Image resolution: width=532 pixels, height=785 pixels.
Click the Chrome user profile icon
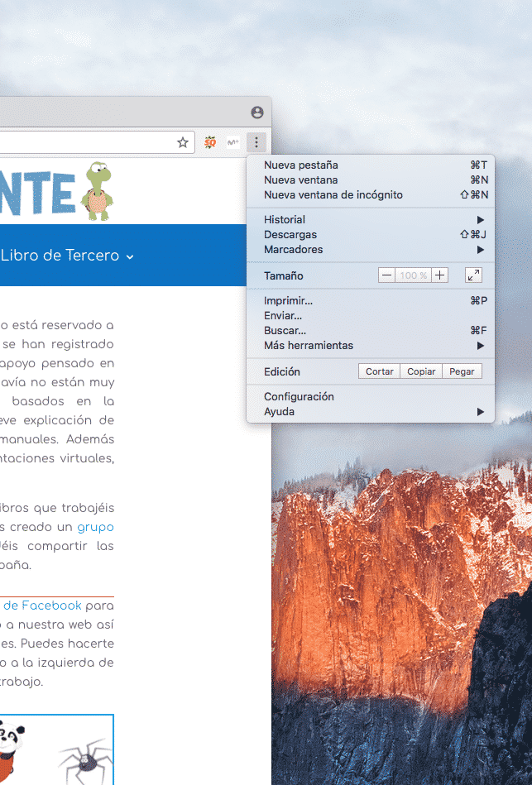[256, 112]
